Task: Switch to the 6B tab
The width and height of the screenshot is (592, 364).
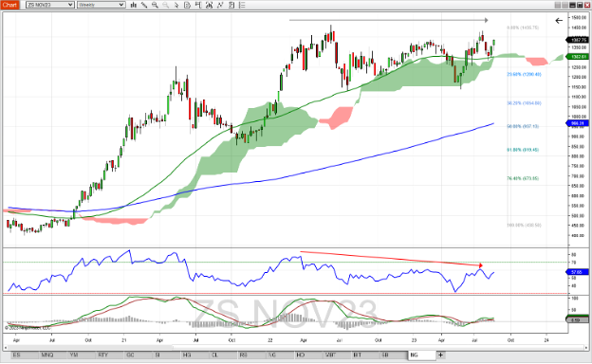Action: pyautogui.click(x=393, y=355)
